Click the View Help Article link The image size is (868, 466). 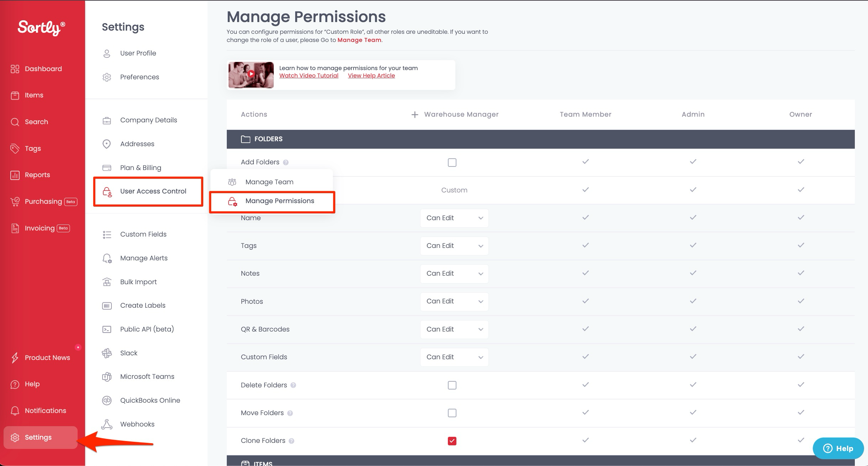[x=371, y=75]
